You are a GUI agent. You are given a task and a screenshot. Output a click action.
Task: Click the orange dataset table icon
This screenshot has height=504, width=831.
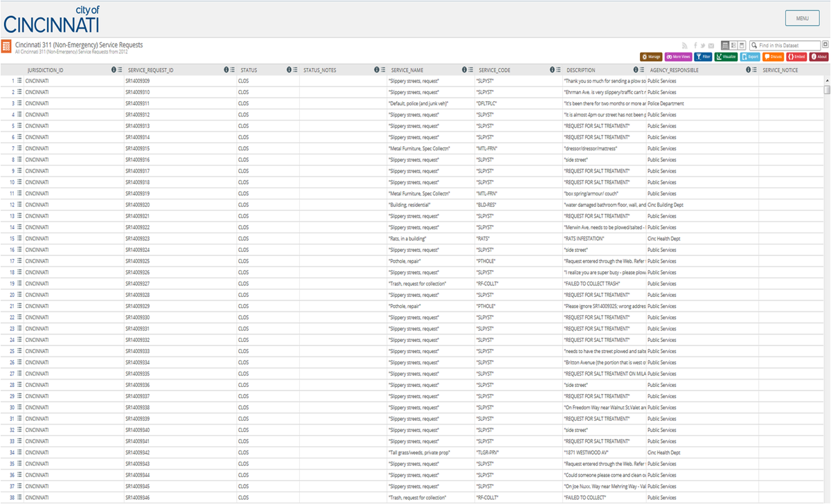[6, 46]
